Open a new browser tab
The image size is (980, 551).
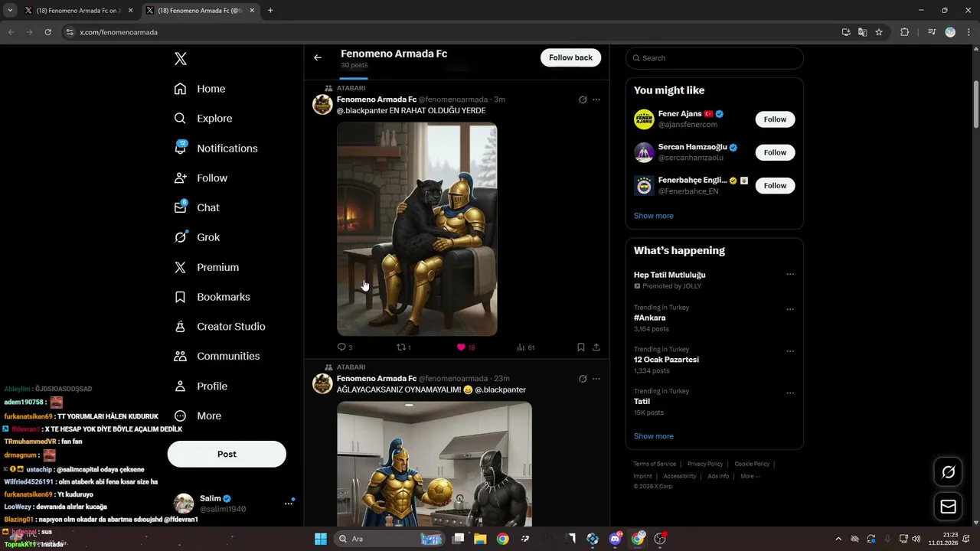tap(270, 11)
